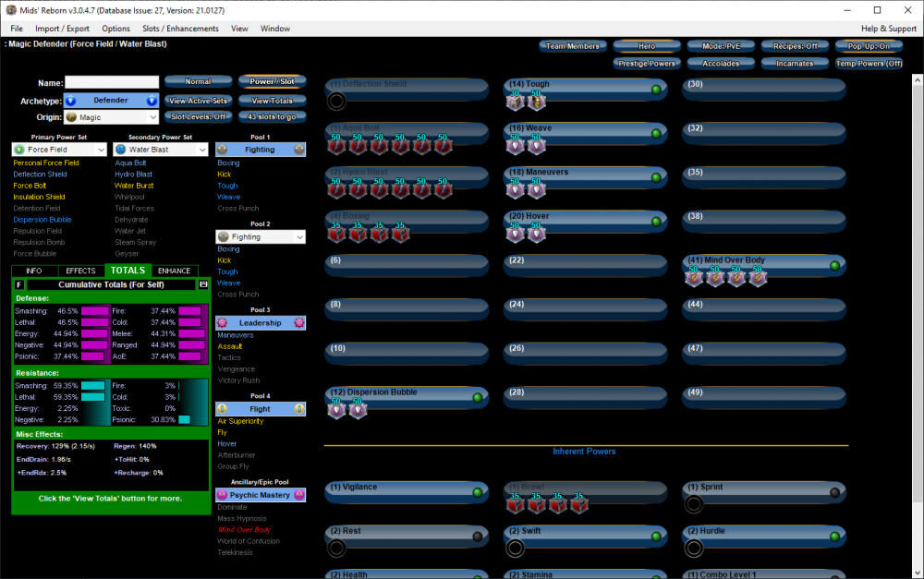Open the Origin dropdown showing Magic
Viewport: 924px width, 579px height.
(x=111, y=117)
